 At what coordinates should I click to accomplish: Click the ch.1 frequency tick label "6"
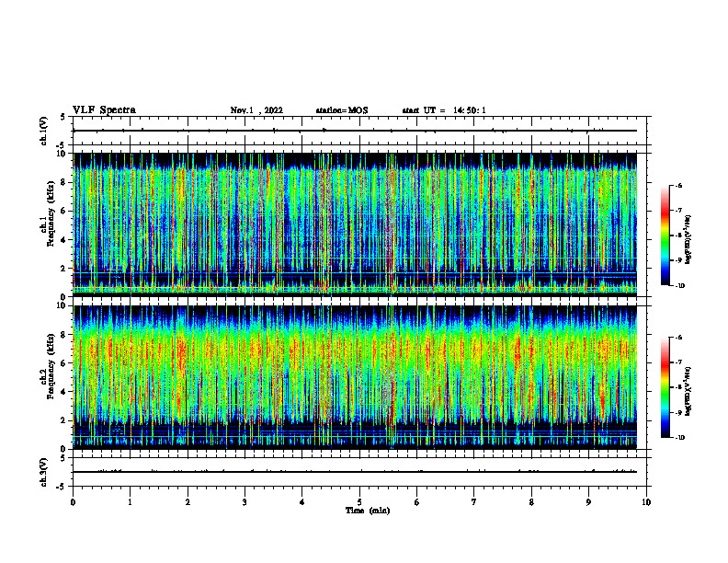click(x=64, y=211)
